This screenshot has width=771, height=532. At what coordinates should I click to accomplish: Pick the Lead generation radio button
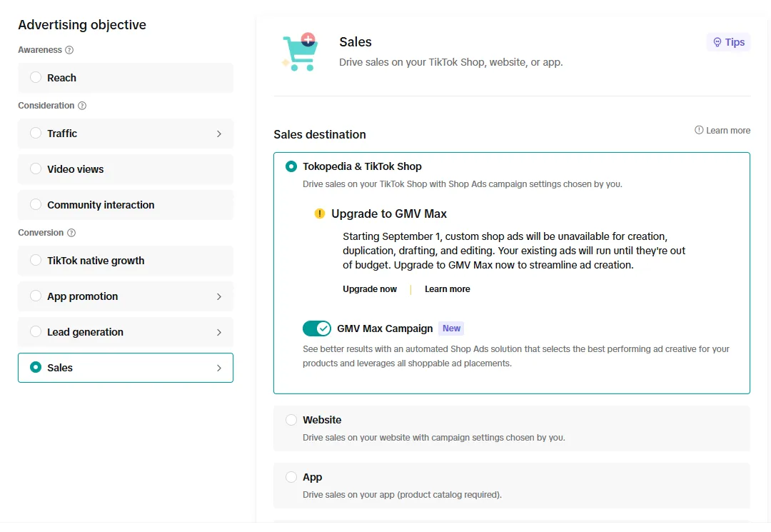[36, 331]
